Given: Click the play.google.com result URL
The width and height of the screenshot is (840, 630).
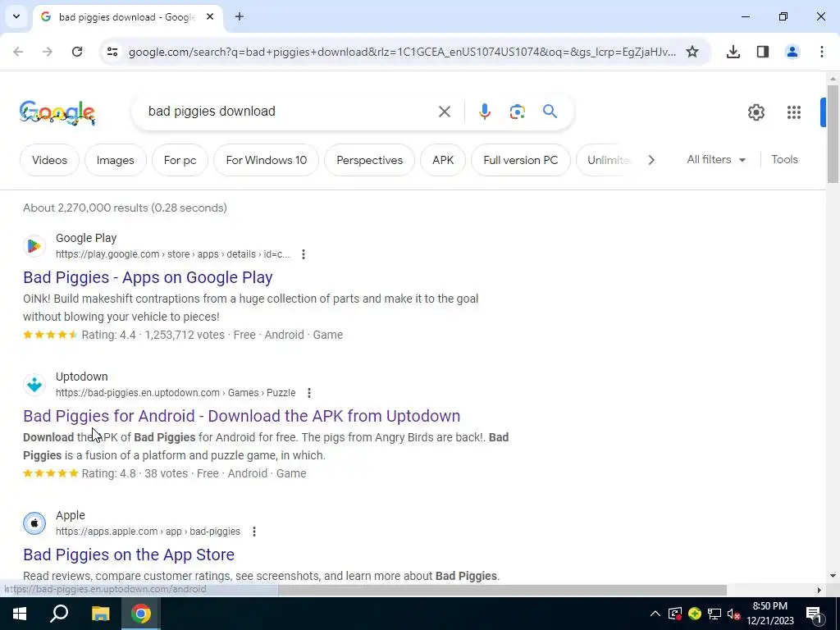Looking at the screenshot, I should click(172, 254).
